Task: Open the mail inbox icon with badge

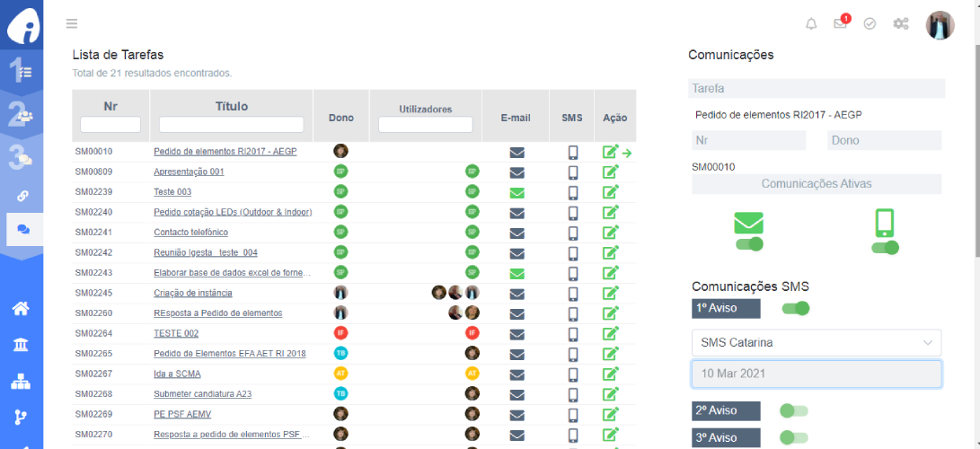Action: point(841,24)
